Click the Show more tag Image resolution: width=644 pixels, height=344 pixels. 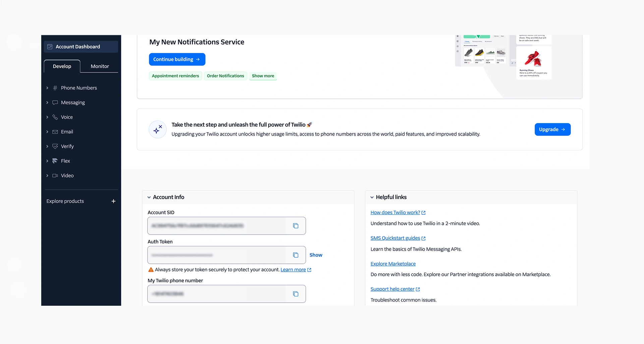point(263,76)
